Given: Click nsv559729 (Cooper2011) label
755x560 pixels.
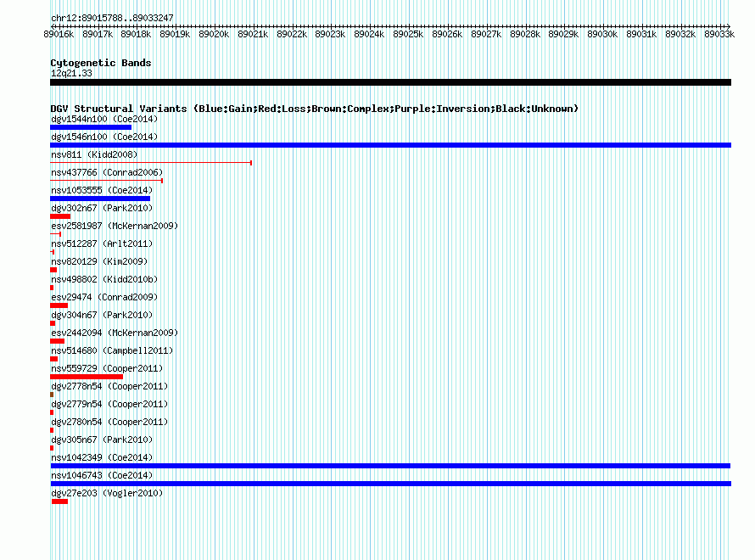Looking at the screenshot, I should click(x=107, y=368).
